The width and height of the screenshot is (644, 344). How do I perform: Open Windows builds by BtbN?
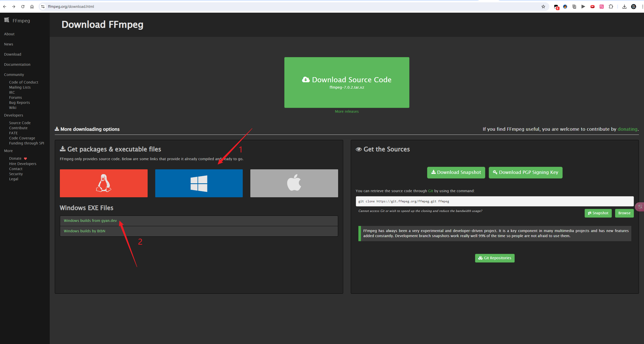pyautogui.click(x=84, y=231)
